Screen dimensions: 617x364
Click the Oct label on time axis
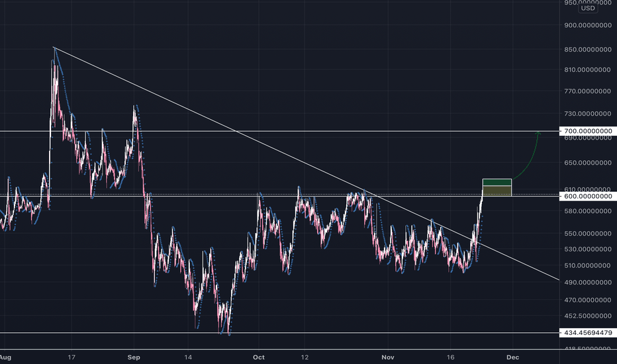259,357
